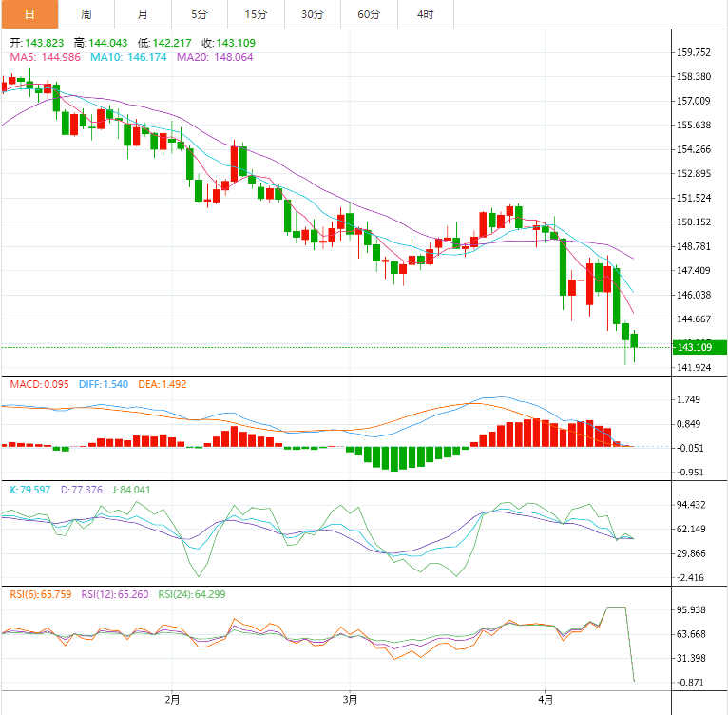Click the 2月 date axis marker
Screen dimensions: 728x715
[x=172, y=699]
